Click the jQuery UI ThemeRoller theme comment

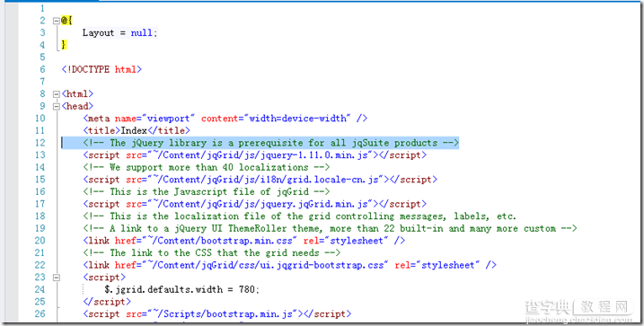(x=330, y=229)
